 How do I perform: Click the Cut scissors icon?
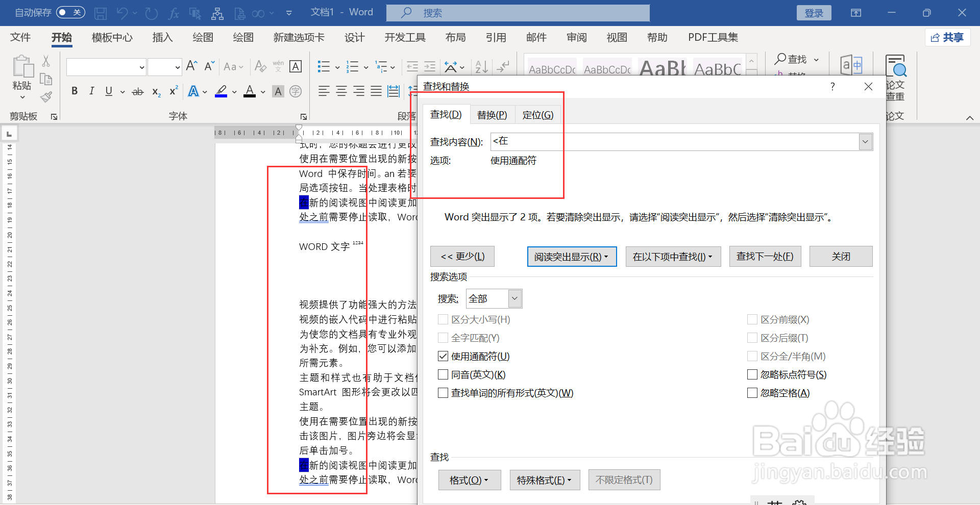click(x=46, y=61)
